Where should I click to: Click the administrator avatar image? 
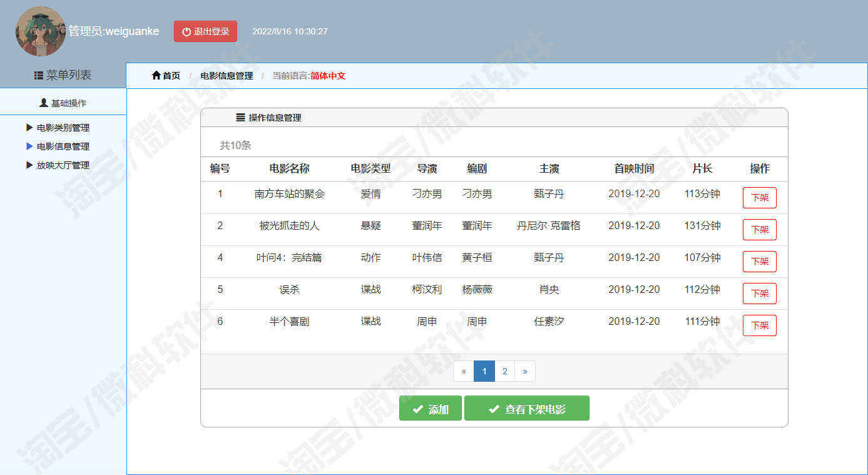click(41, 31)
